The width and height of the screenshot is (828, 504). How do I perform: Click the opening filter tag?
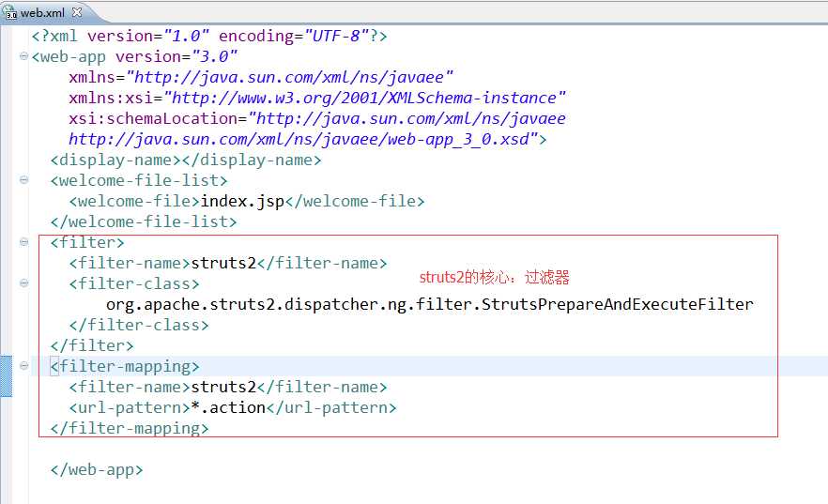pos(87,242)
